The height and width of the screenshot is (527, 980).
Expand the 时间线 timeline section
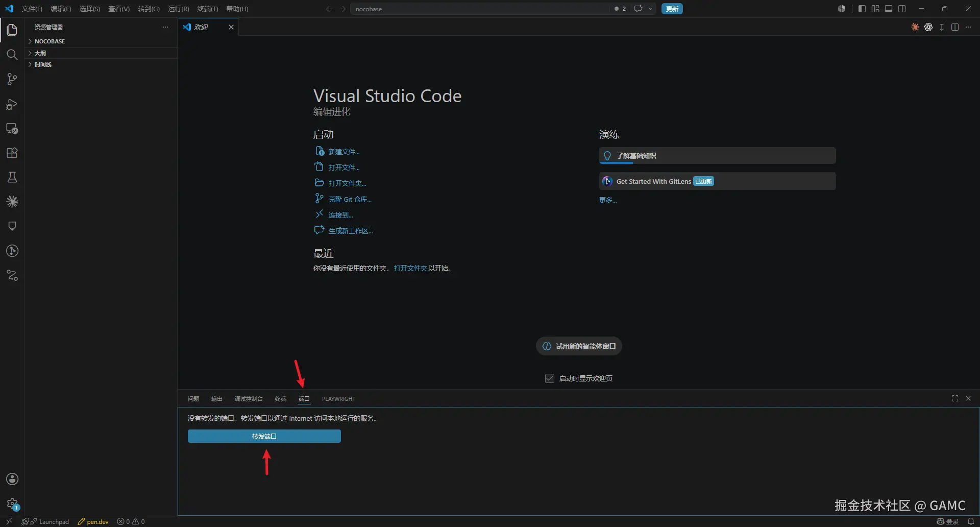101,64
